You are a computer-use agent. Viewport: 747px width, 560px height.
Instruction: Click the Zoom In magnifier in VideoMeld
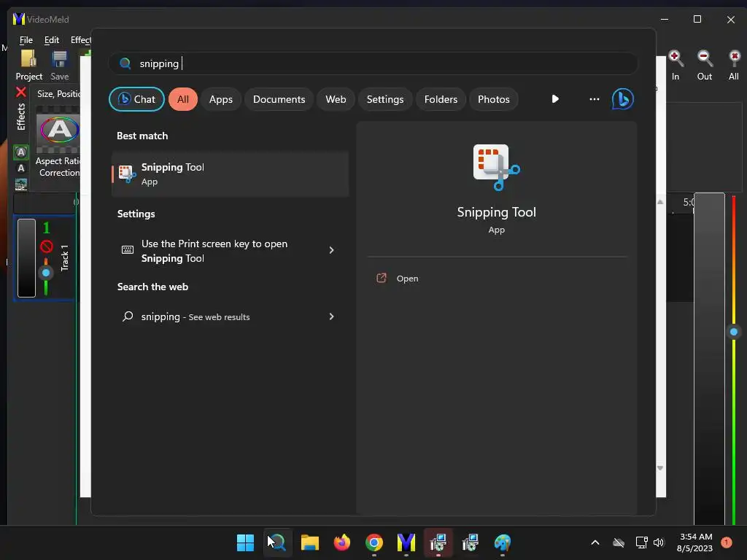tap(676, 58)
